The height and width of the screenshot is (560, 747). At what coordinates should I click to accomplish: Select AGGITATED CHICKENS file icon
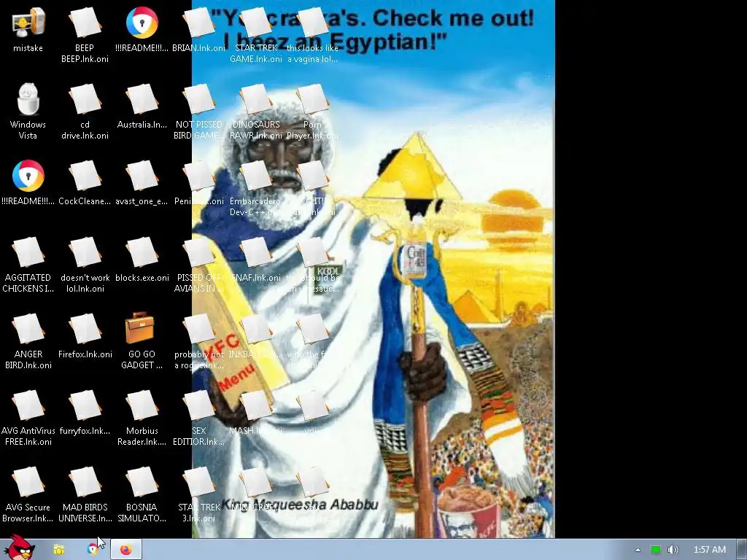click(x=28, y=252)
